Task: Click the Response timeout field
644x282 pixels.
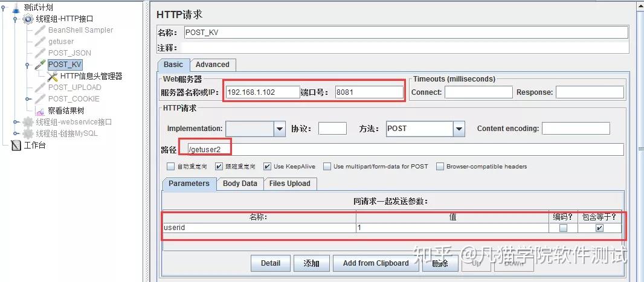Action: pos(590,92)
